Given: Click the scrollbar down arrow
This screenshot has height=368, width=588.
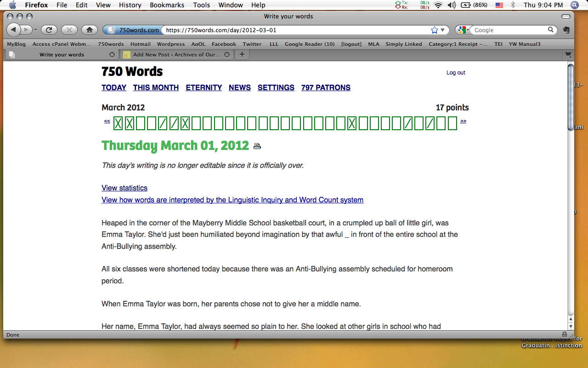Looking at the screenshot, I should (x=571, y=327).
